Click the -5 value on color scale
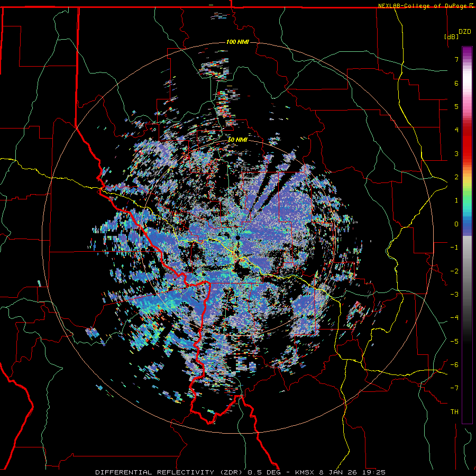This screenshot has width=476, height=476. click(x=454, y=342)
